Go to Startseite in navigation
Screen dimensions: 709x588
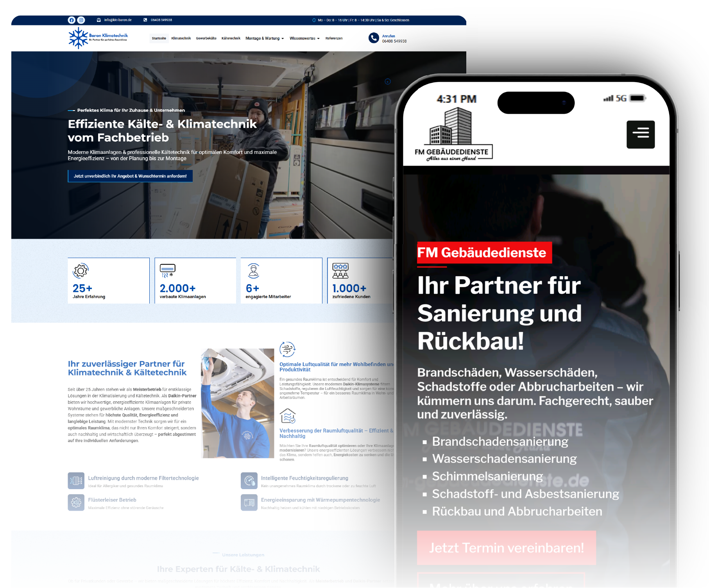pos(159,38)
